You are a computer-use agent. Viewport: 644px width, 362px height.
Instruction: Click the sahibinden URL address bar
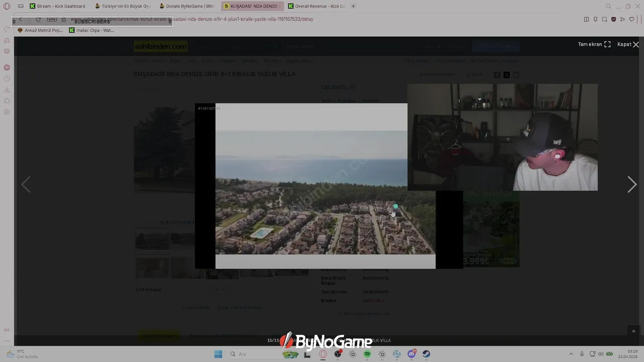[191, 19]
